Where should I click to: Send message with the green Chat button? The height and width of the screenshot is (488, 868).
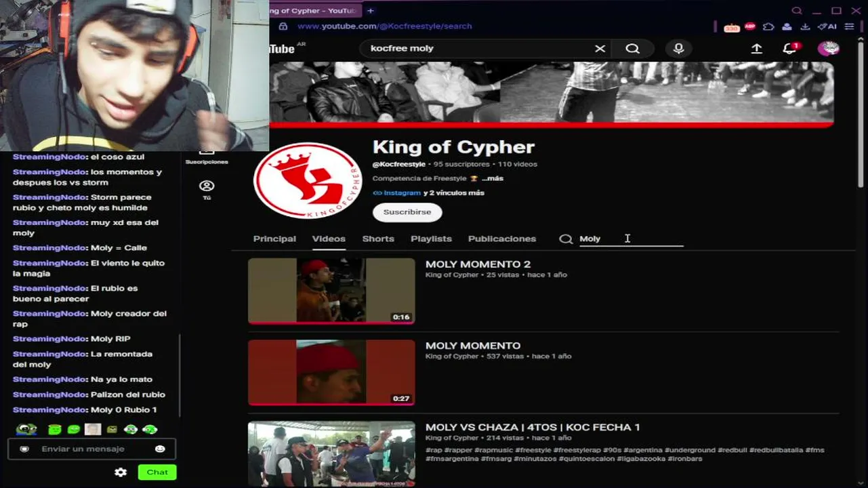point(157,472)
